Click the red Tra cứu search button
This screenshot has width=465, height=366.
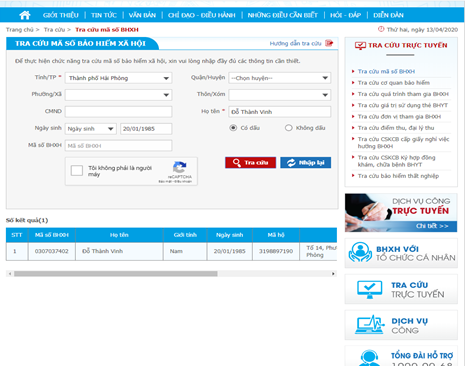coord(250,163)
